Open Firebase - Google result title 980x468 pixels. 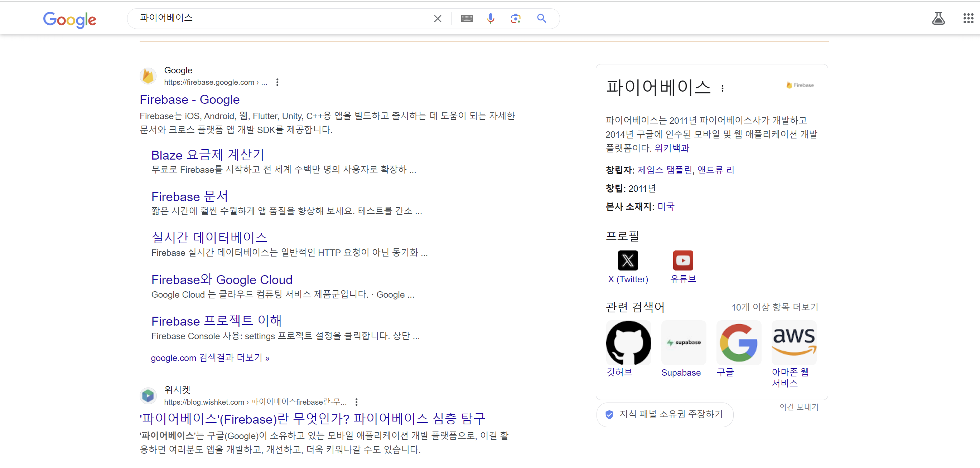(x=189, y=99)
